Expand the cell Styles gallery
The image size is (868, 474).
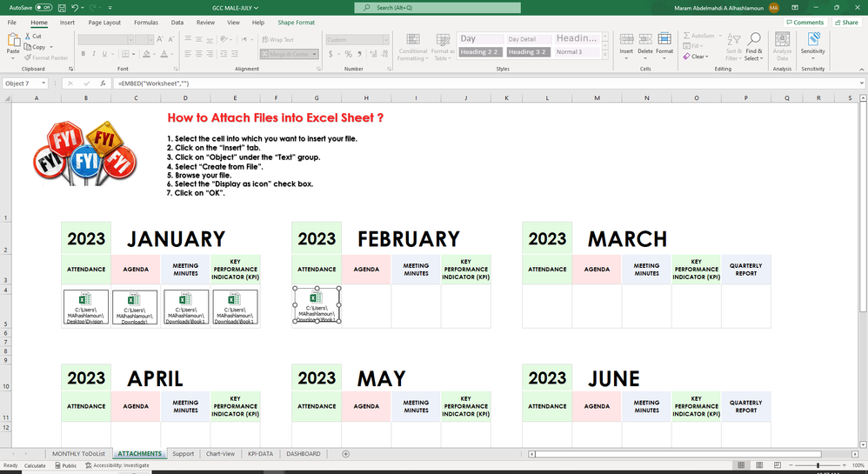605,55
